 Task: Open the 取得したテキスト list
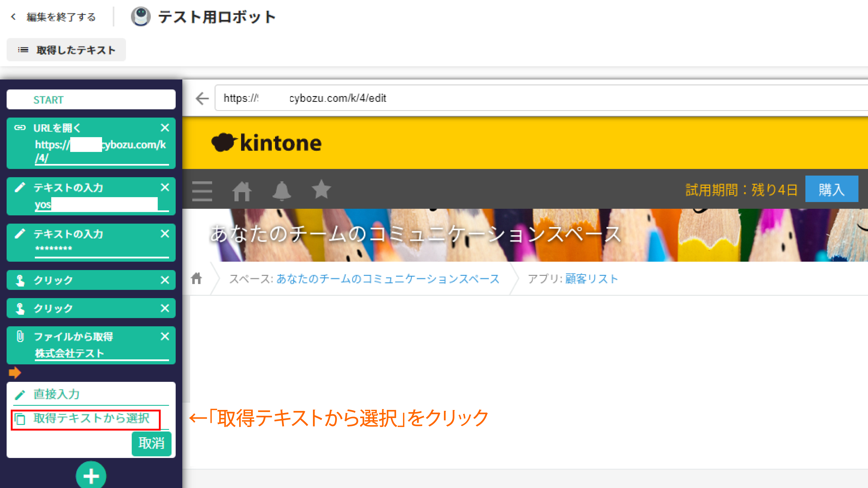66,50
